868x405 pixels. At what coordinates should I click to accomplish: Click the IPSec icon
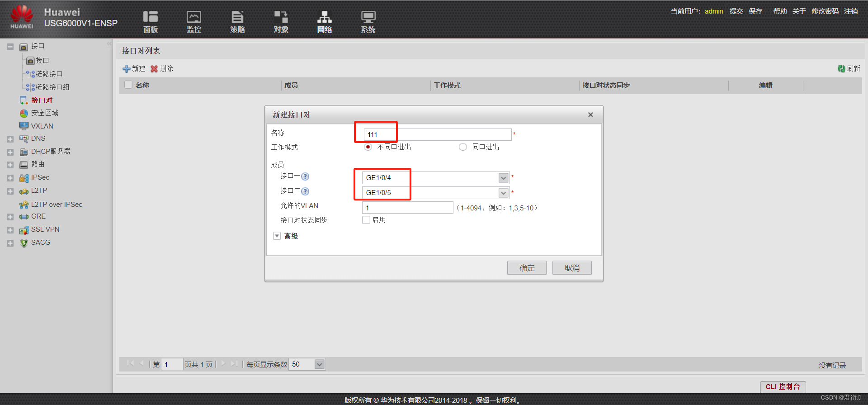point(24,178)
